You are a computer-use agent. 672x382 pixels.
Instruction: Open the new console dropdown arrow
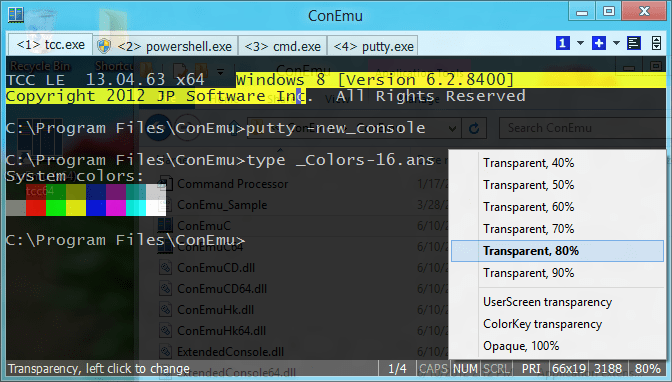pyautogui.click(x=616, y=43)
